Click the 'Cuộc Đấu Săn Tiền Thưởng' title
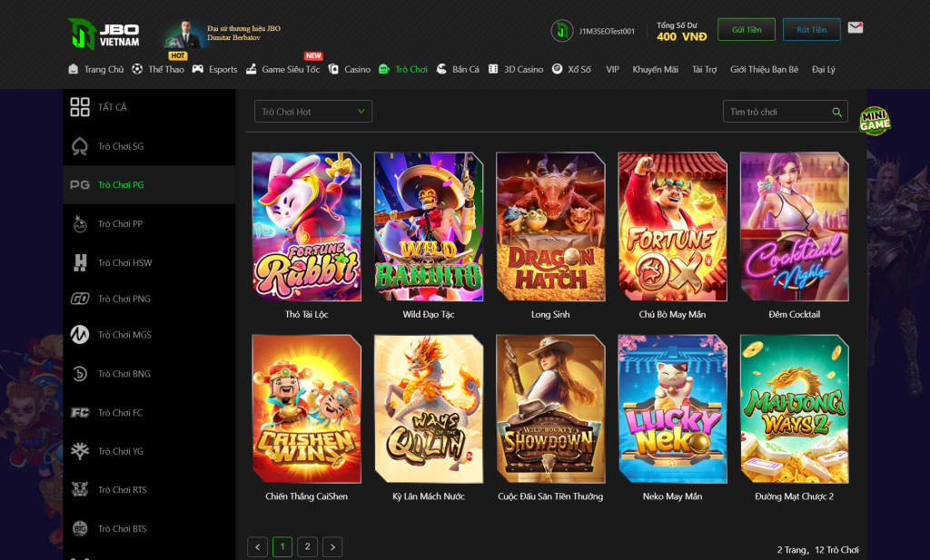Screen dimensions: 930x560 tap(550, 496)
